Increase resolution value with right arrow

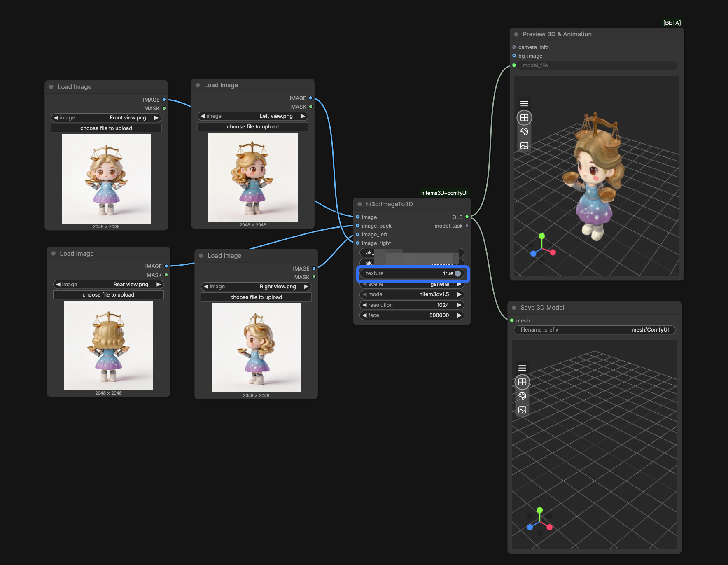[459, 305]
